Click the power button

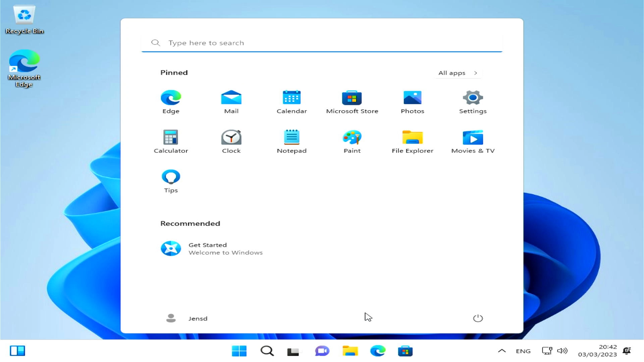click(478, 318)
